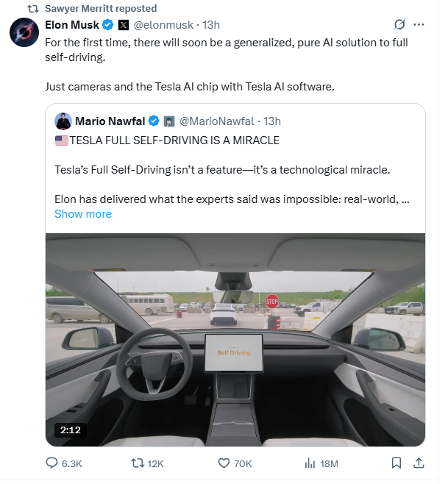This screenshot has height=484, width=448.
Task: Bookmark this post
Action: [396, 463]
